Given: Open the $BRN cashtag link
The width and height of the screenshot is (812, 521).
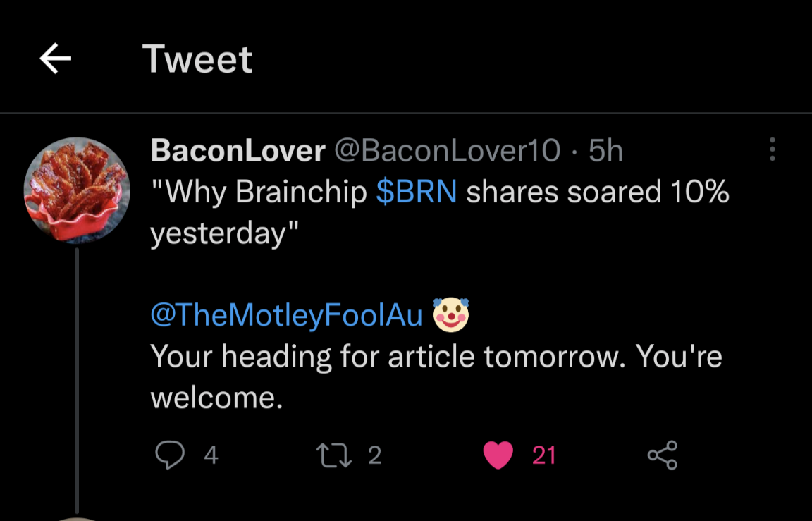Looking at the screenshot, I should (x=417, y=192).
